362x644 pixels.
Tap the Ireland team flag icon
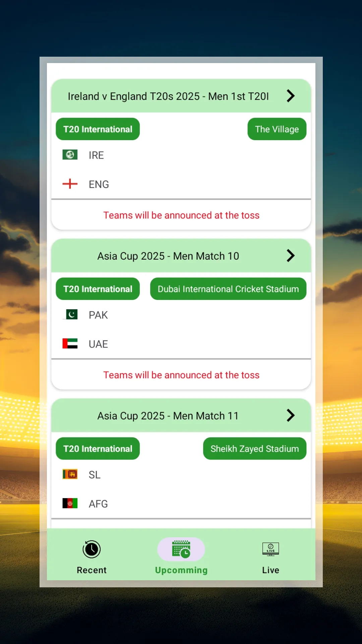point(70,155)
